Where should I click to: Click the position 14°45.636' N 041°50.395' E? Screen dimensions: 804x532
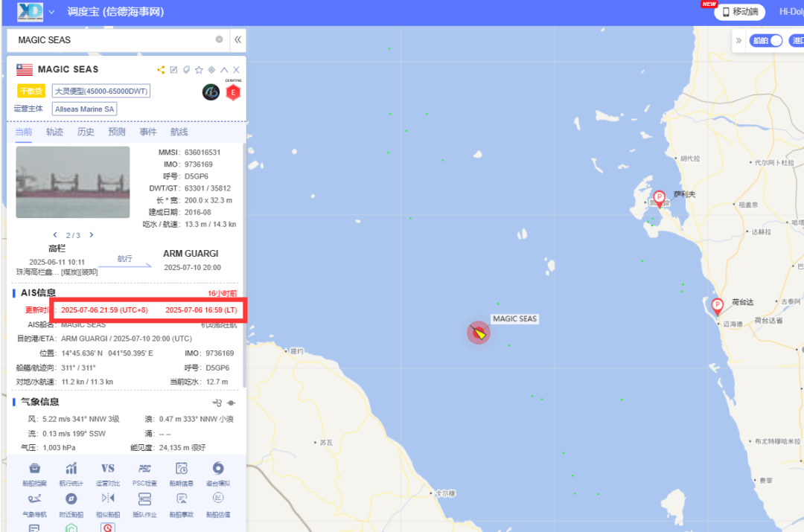[x=107, y=353]
